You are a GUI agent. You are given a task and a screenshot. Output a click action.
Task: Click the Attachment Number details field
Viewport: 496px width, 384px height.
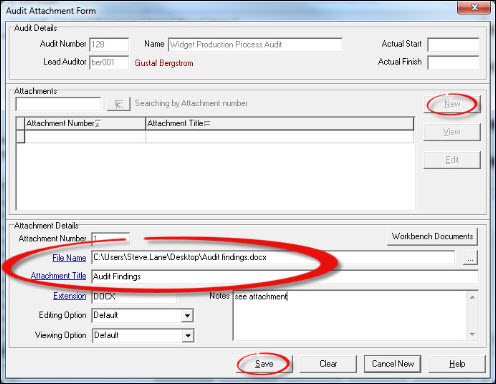pos(110,239)
